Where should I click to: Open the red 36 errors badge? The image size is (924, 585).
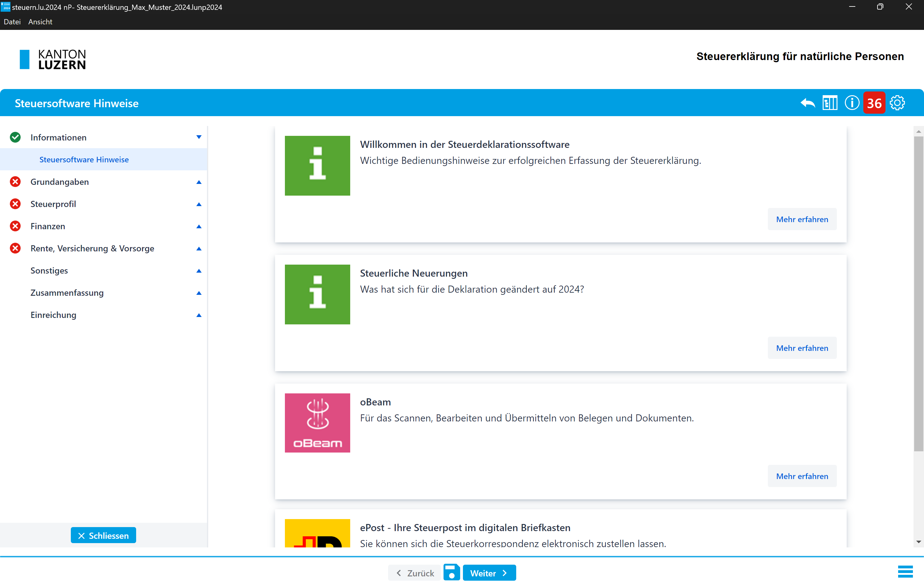coord(874,103)
